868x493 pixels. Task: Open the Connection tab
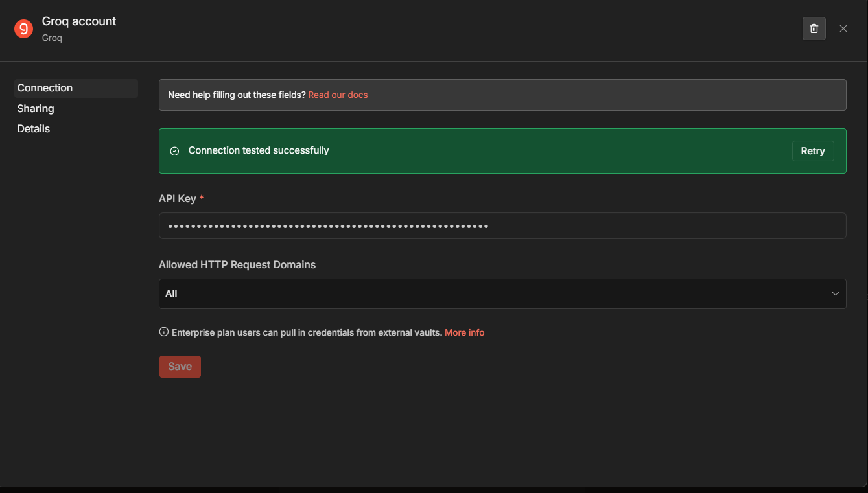point(45,88)
